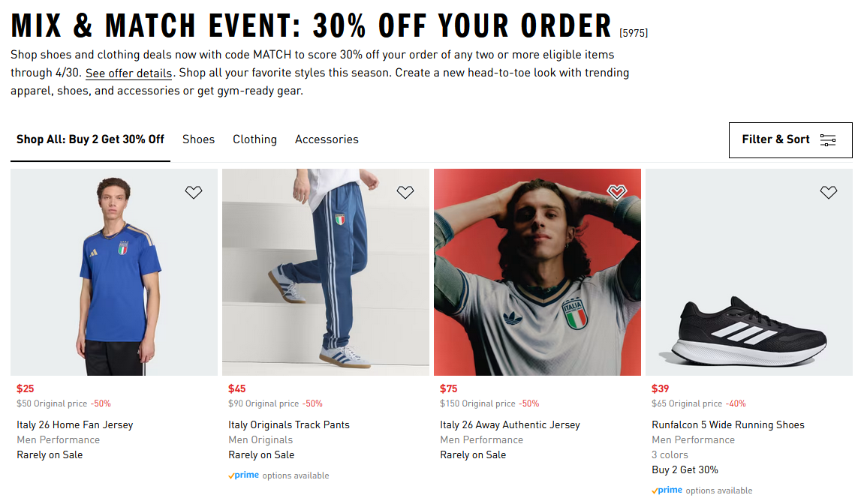The height and width of the screenshot is (504, 864).
Task: Click Italy Originals Track Pants title link
Action: tap(289, 424)
